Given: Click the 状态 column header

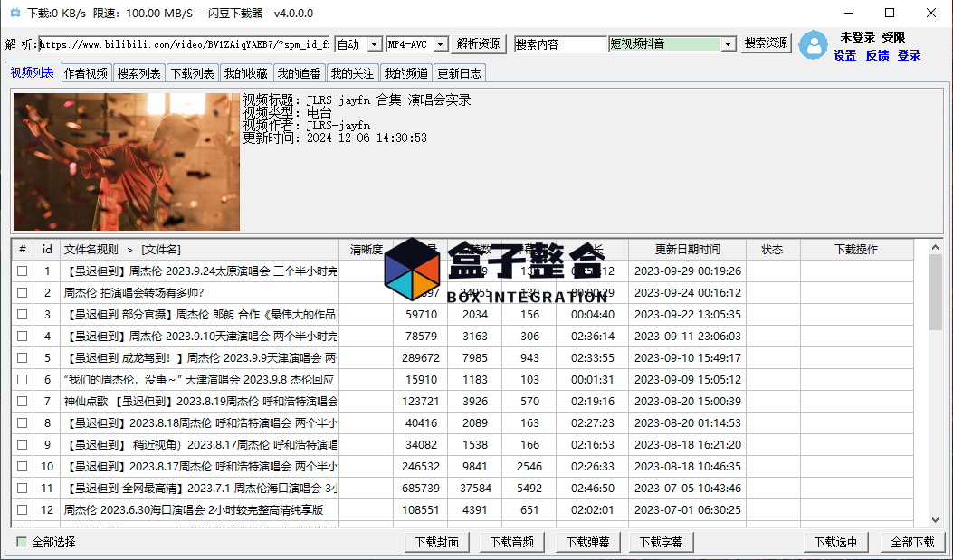Looking at the screenshot, I should (773, 250).
